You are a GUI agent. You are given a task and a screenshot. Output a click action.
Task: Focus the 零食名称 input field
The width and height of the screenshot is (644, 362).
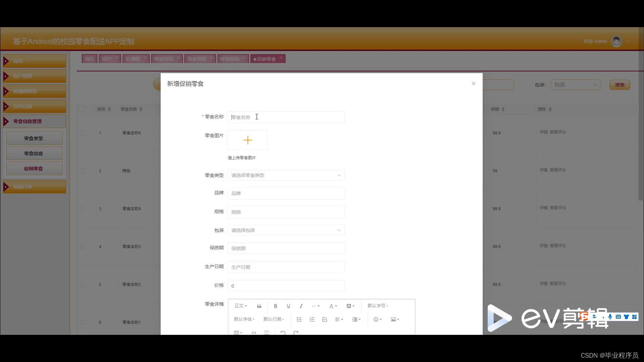(286, 117)
